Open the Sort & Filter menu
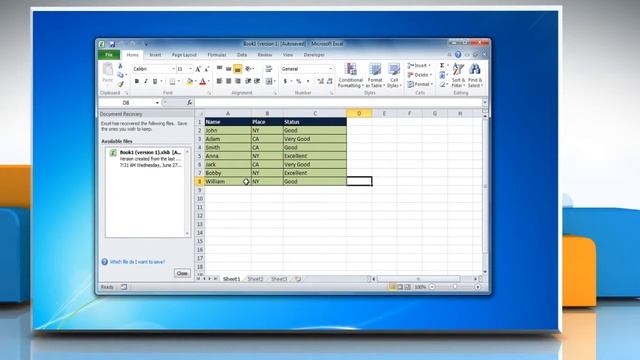 [x=458, y=75]
